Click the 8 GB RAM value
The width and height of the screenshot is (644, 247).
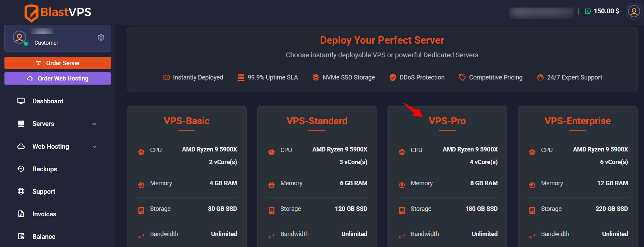(x=484, y=183)
